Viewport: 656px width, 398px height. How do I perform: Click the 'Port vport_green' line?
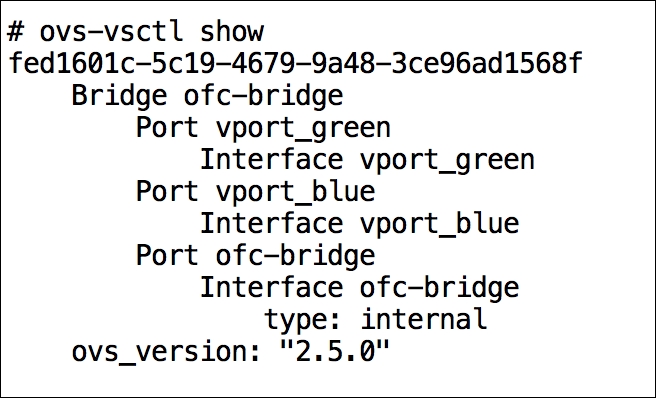click(x=263, y=128)
